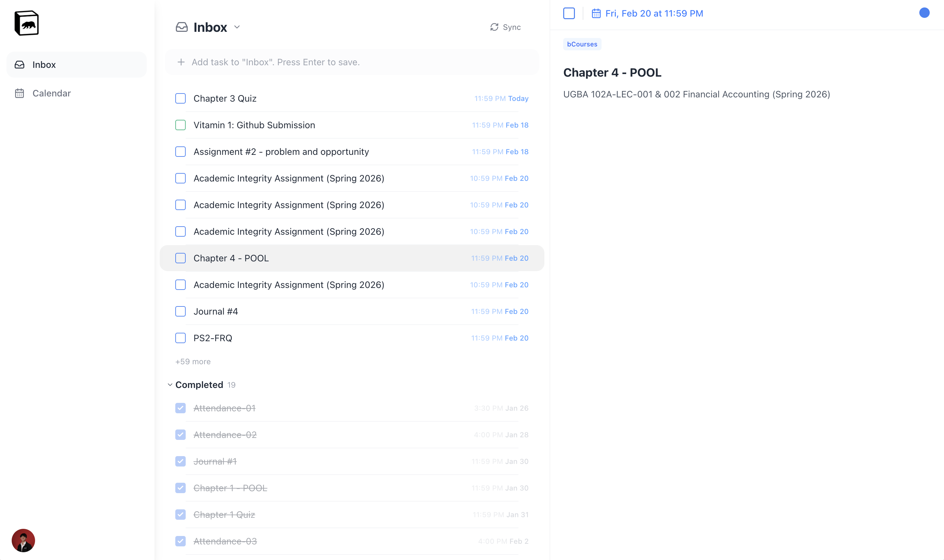
Task: Mark PS2-FRQ as complete
Action: pyautogui.click(x=180, y=338)
